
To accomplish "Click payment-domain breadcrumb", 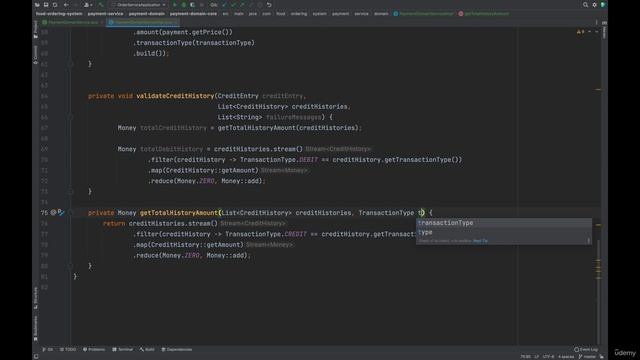I will point(147,13).
